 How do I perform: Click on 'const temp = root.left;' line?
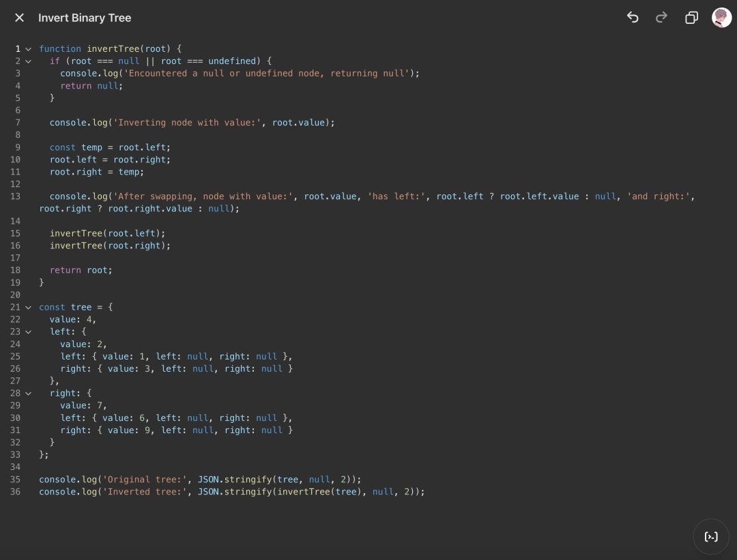click(109, 147)
